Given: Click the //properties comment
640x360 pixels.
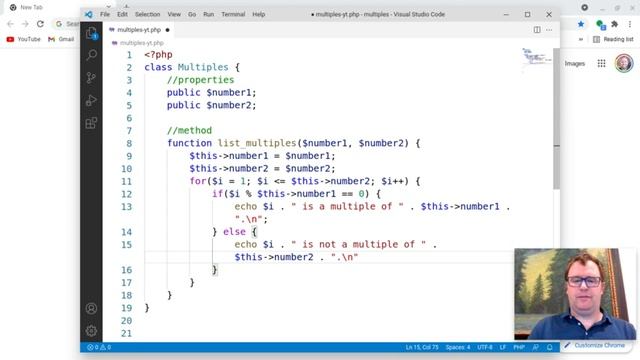Looking at the screenshot, I should click(200, 80).
